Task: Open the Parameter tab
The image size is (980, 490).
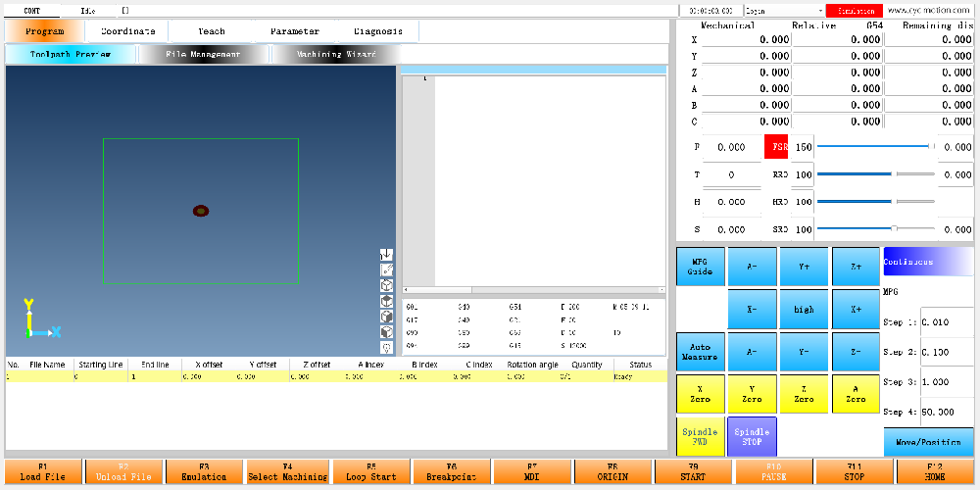Action: pyautogui.click(x=294, y=31)
